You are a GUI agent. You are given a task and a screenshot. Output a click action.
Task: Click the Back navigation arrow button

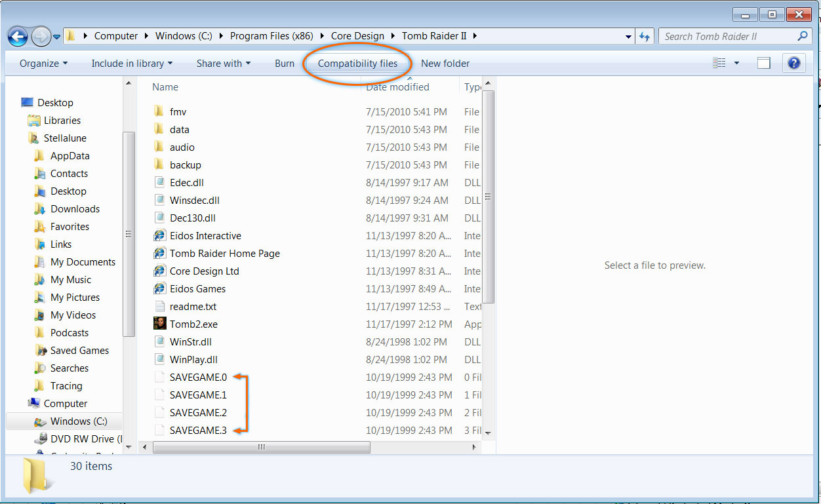tap(18, 37)
